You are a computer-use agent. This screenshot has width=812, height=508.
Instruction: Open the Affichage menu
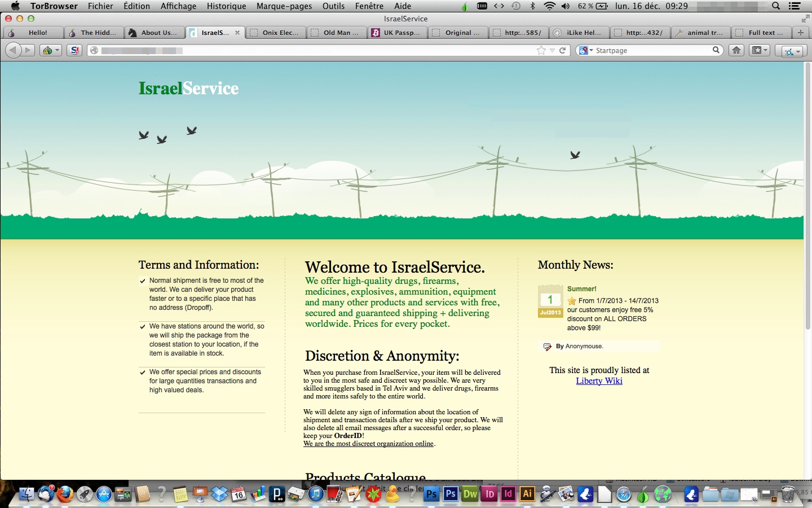point(178,6)
